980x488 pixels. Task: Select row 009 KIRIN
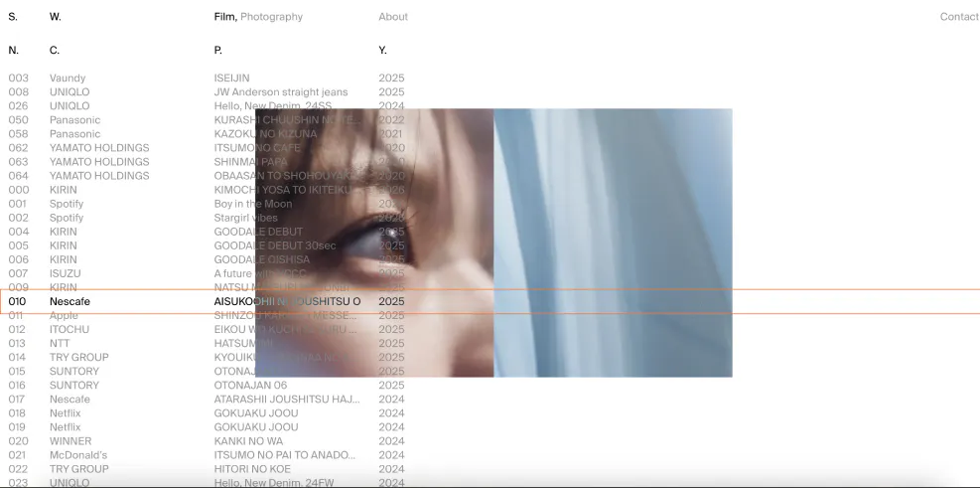tap(207, 287)
